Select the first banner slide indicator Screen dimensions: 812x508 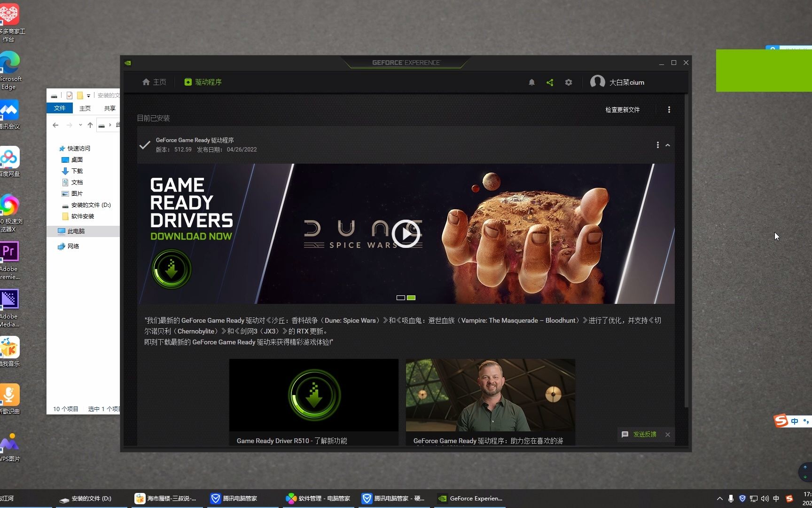pos(400,298)
